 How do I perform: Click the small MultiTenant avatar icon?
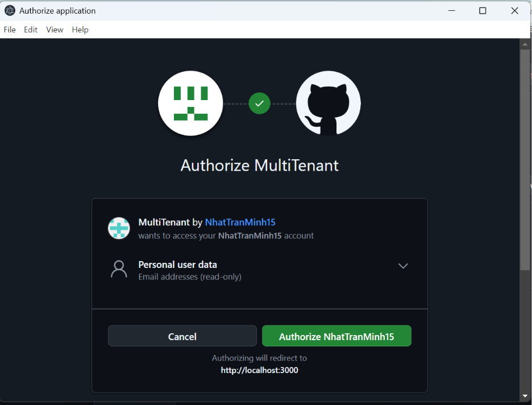coord(119,228)
